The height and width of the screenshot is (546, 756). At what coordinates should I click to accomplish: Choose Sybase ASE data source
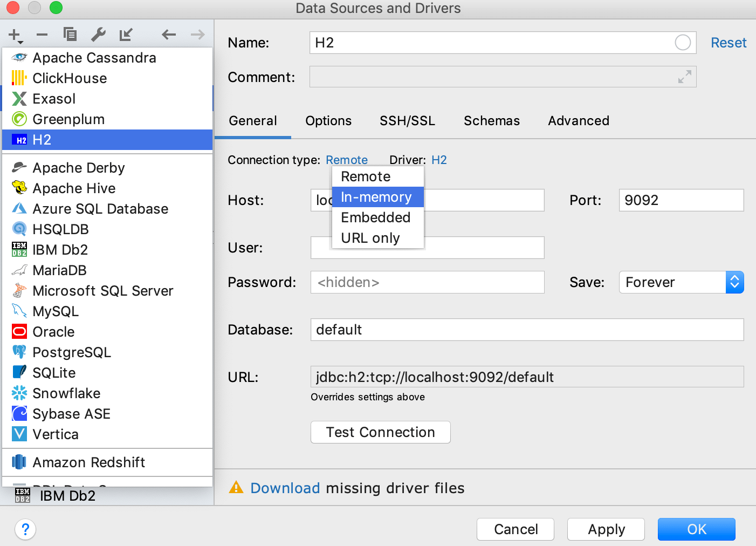click(107, 414)
